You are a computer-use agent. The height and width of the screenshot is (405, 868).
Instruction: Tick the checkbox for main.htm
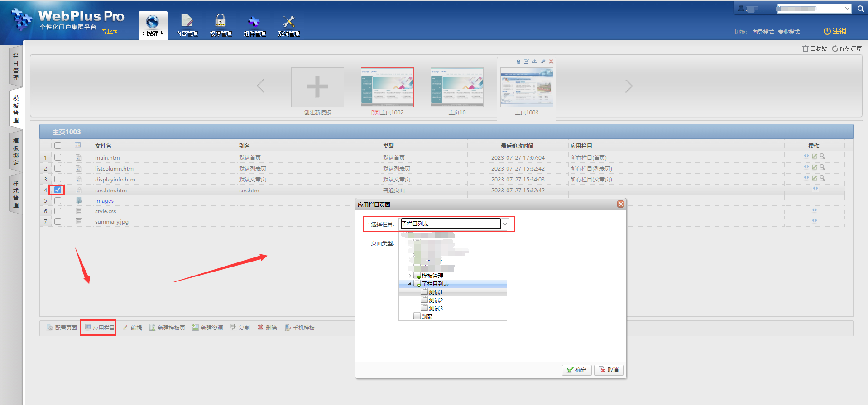click(x=58, y=157)
